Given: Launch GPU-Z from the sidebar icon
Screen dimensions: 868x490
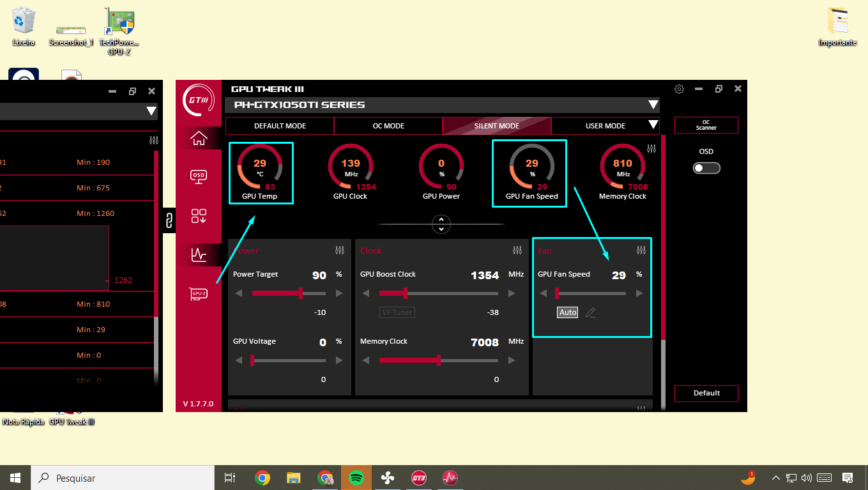Looking at the screenshot, I should click(x=199, y=294).
